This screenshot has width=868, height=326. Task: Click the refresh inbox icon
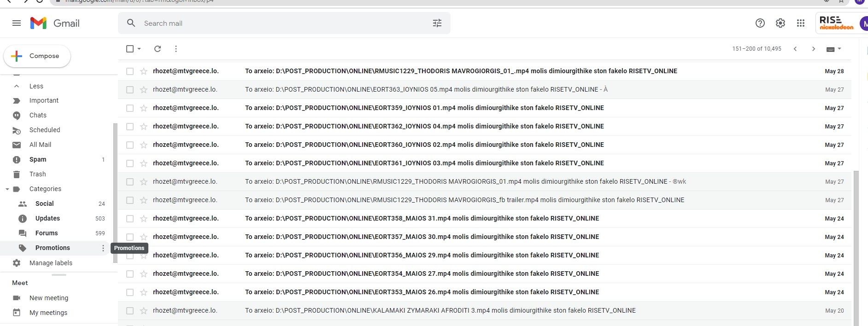pos(158,49)
